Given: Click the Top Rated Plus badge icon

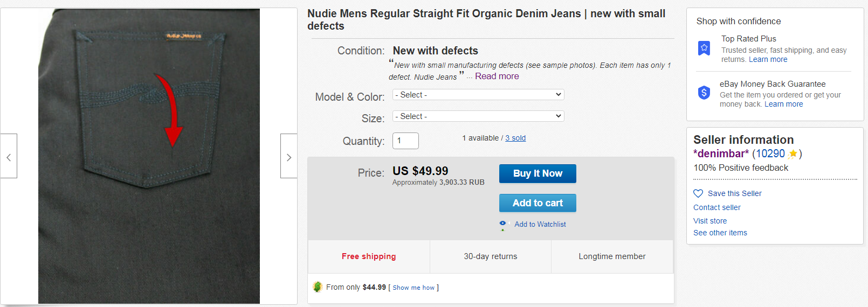Looking at the screenshot, I should [x=704, y=48].
